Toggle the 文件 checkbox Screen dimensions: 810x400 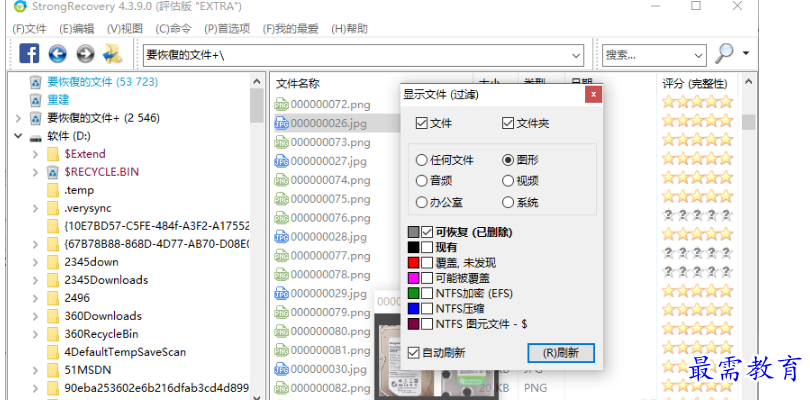(422, 123)
